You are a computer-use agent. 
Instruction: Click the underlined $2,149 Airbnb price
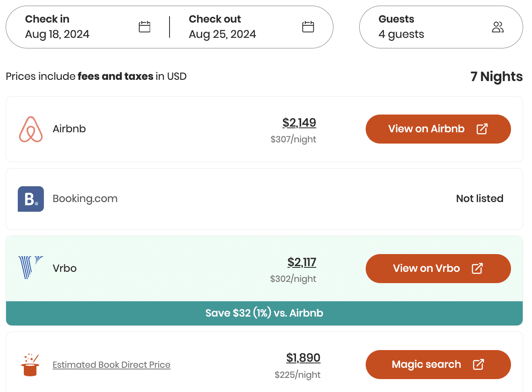(299, 123)
